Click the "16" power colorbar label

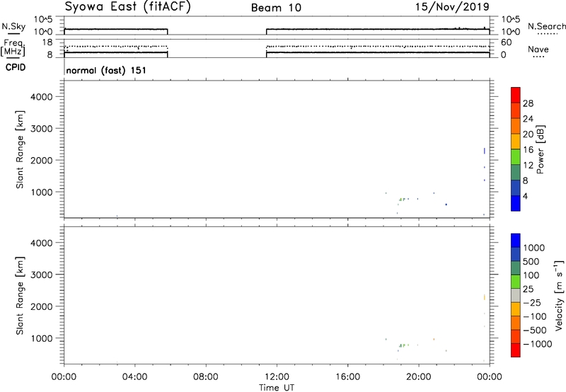(x=528, y=150)
